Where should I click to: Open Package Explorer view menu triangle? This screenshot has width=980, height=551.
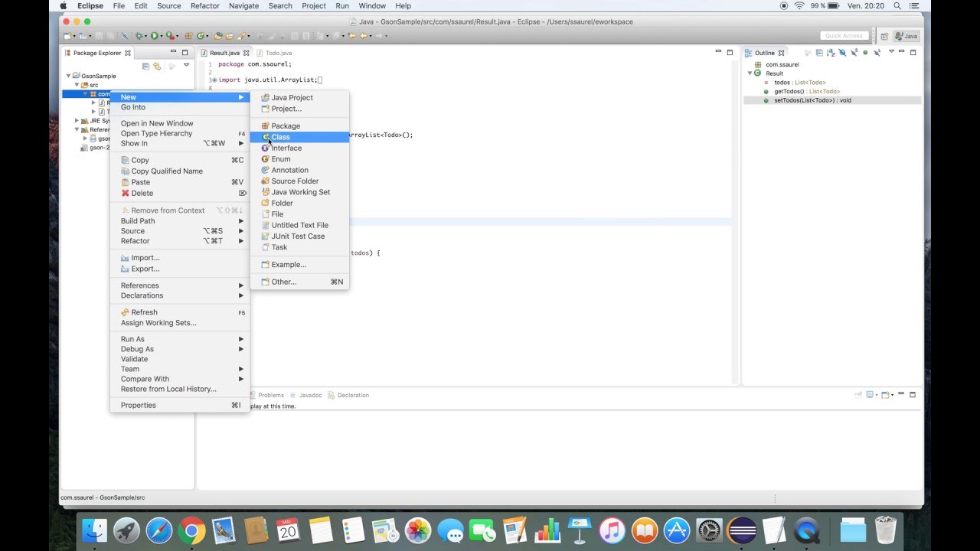(x=186, y=65)
